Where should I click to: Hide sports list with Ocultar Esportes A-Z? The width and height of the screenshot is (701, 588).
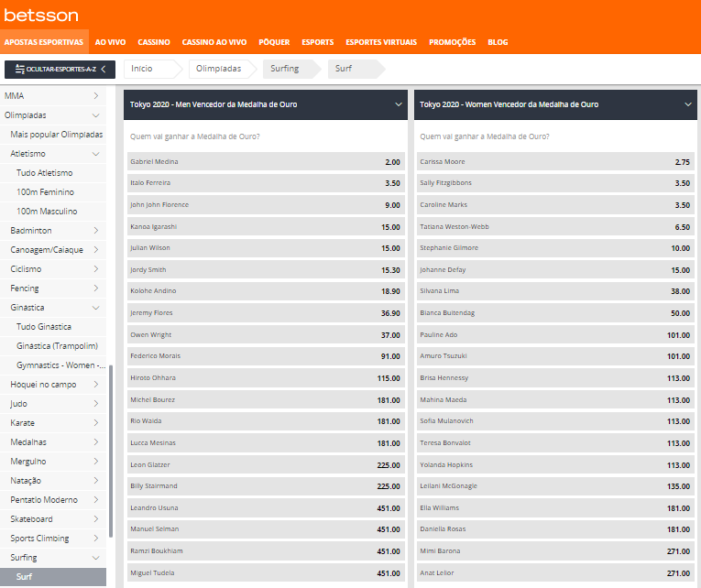tap(60, 70)
